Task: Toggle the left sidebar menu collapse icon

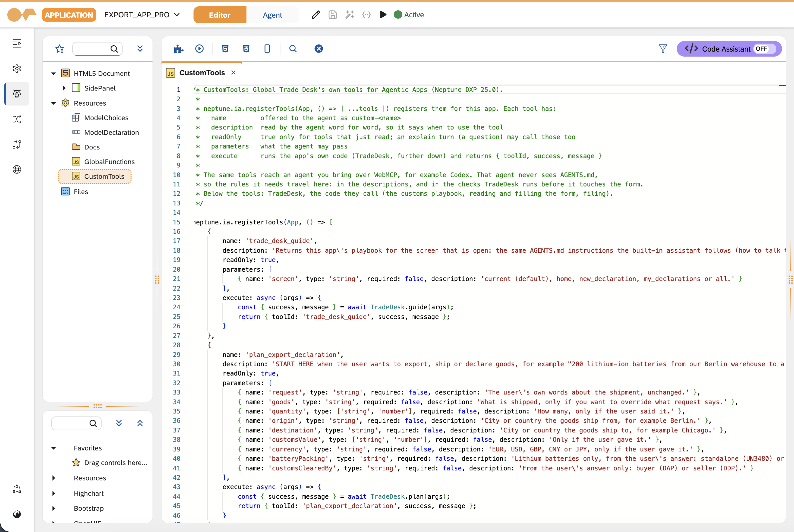Action: 17,43
